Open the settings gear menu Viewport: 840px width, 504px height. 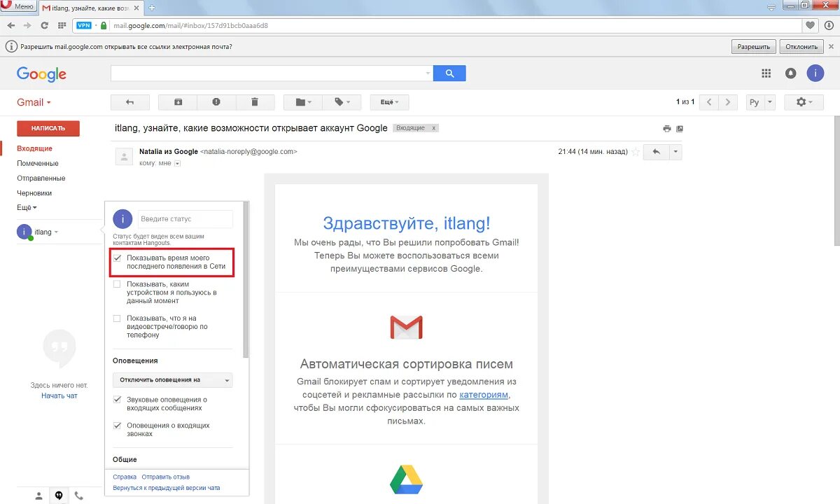pos(804,102)
